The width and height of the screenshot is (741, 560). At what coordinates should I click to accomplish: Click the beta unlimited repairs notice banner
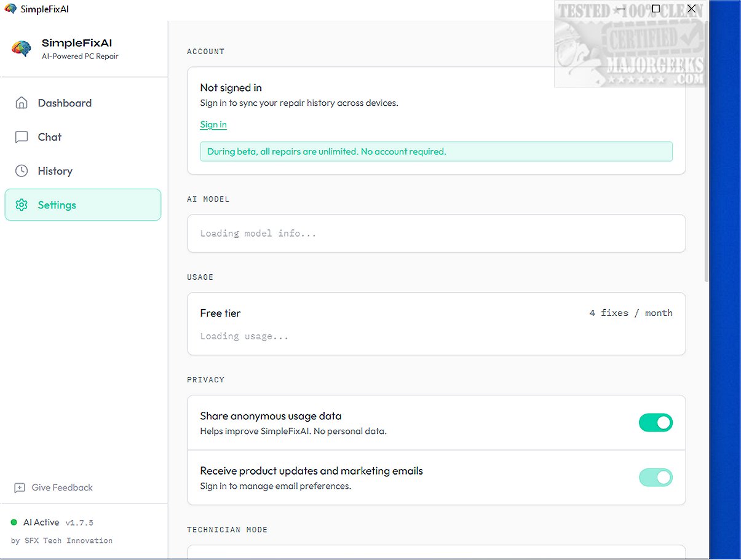point(436,151)
